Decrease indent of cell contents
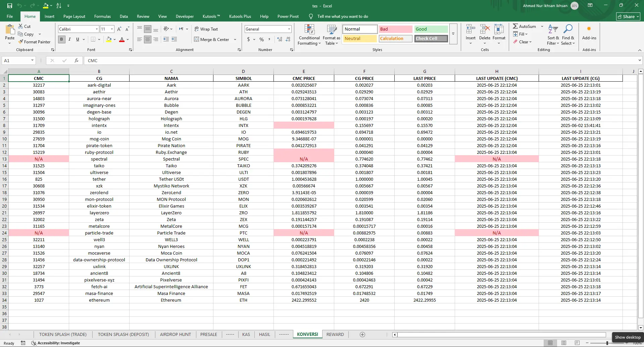 click(x=166, y=39)
